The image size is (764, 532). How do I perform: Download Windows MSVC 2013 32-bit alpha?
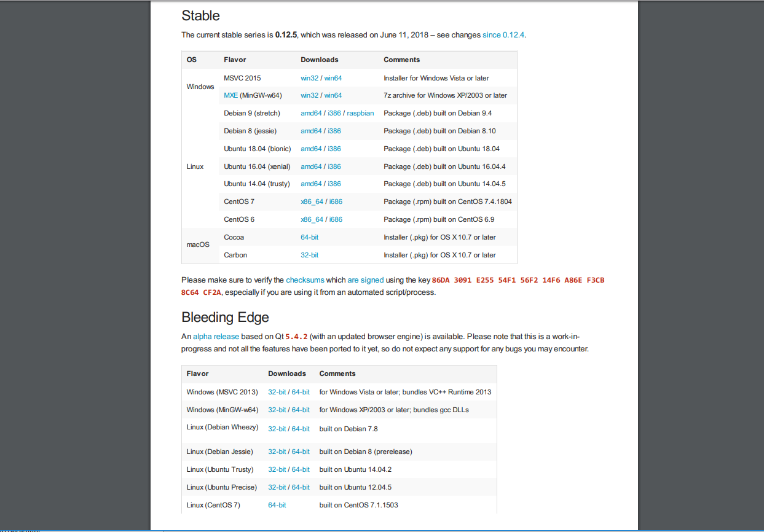coord(277,392)
